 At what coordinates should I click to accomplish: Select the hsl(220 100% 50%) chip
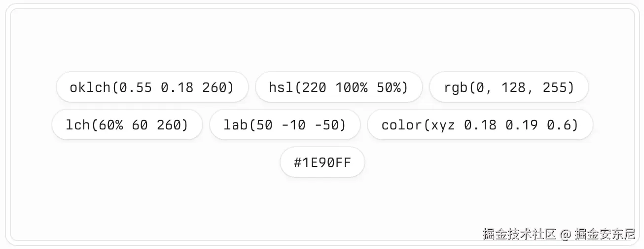(x=339, y=87)
